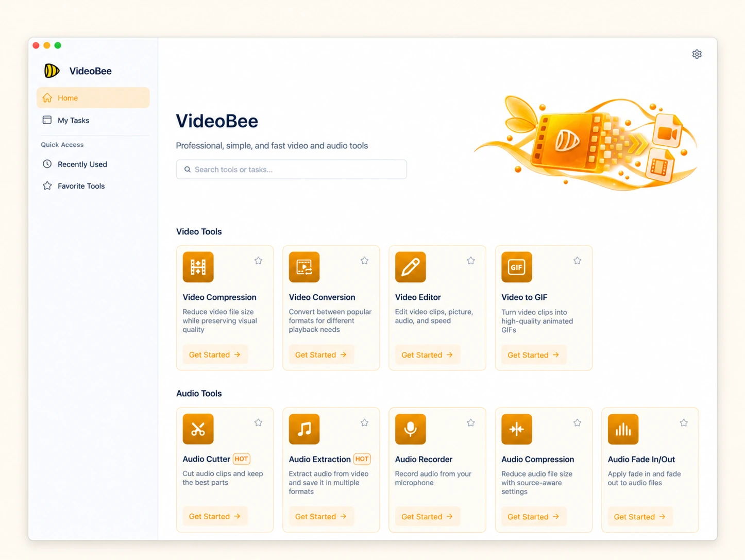Open the Audio Recorder microphone icon

coord(410,429)
